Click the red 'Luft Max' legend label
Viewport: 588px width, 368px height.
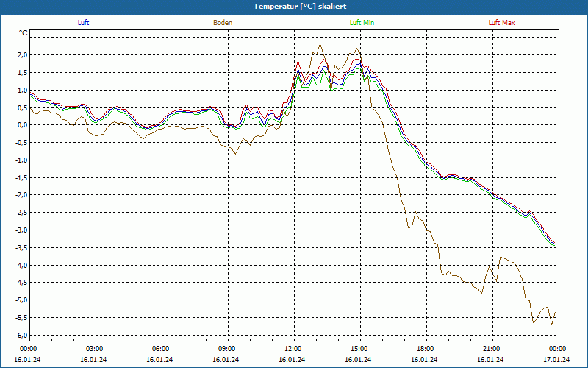tap(501, 23)
